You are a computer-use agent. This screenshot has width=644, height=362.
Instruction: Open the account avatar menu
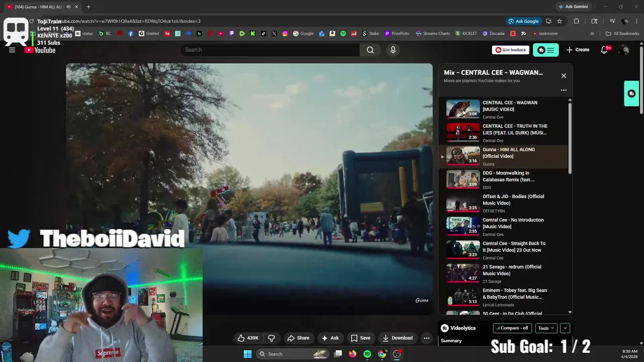[x=624, y=50]
